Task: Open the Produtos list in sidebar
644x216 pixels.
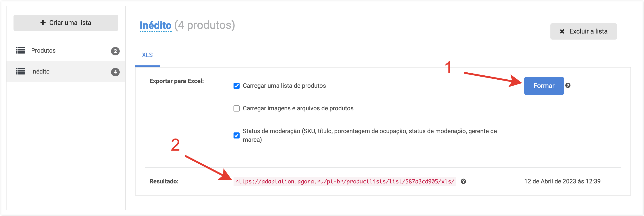Action: coord(43,51)
